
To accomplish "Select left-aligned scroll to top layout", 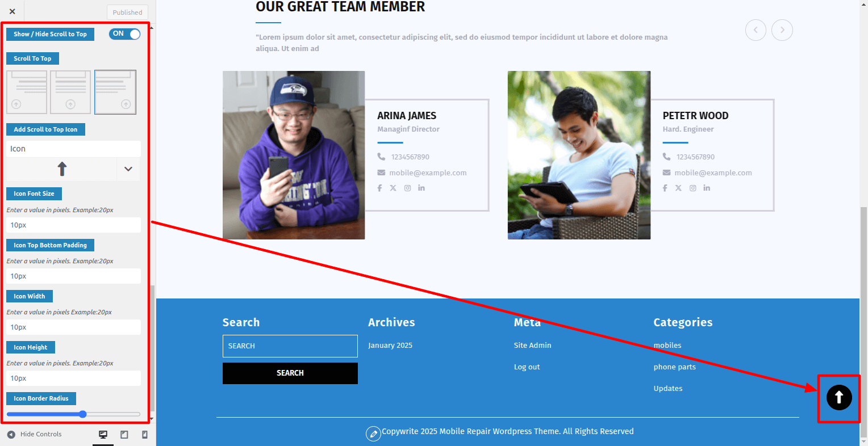I will click(27, 92).
